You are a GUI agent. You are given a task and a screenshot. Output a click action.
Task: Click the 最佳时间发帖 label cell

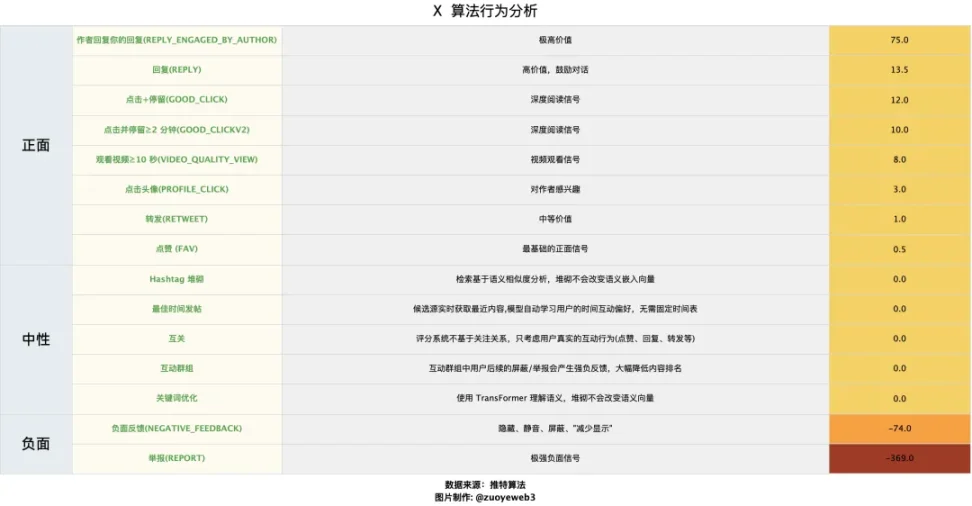tap(177, 309)
